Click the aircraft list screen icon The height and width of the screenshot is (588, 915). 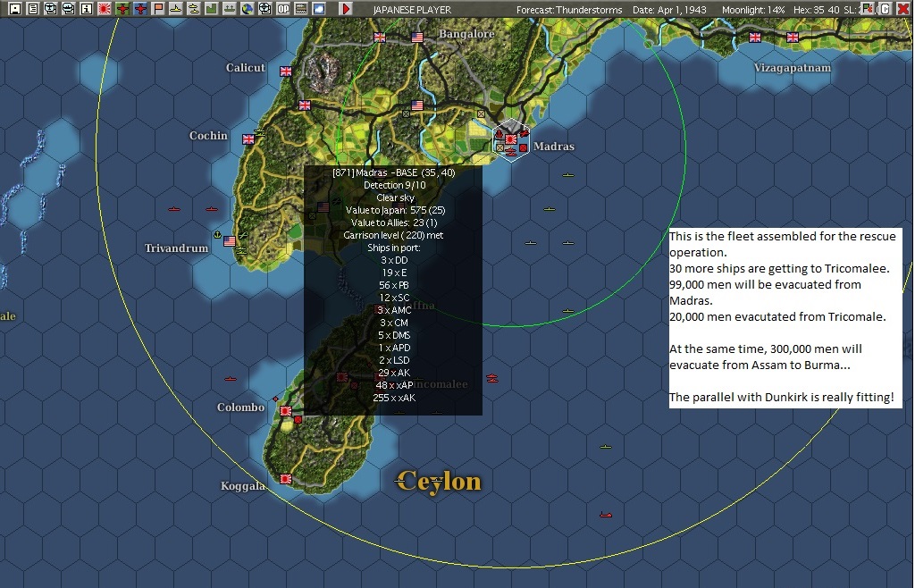(51, 9)
